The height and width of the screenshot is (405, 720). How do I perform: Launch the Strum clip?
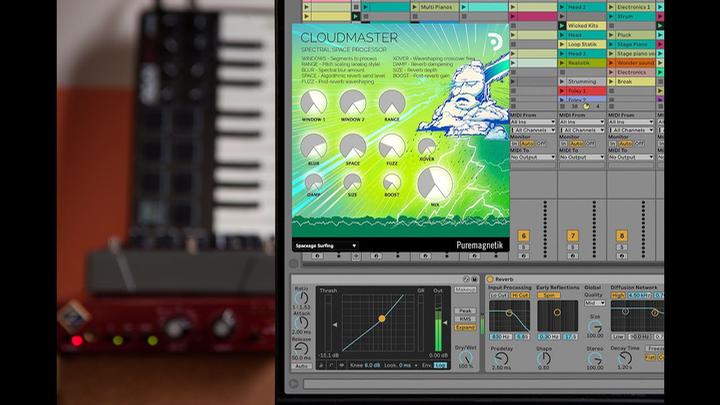click(x=611, y=17)
